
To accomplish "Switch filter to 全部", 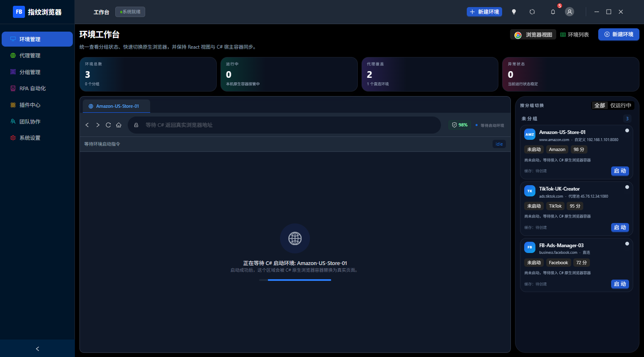I will [600, 106].
